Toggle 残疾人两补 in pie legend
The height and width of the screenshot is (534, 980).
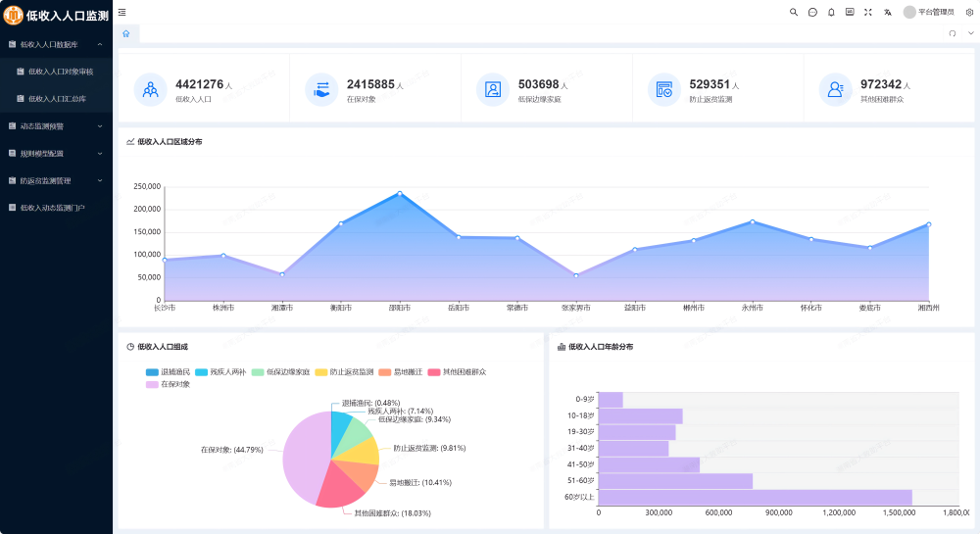pos(220,372)
